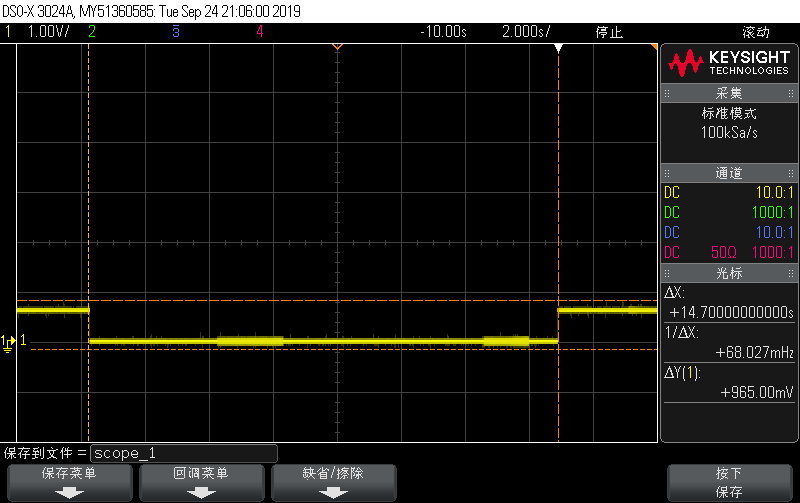
Task: Click the -10.00s time delay value
Action: (x=443, y=32)
